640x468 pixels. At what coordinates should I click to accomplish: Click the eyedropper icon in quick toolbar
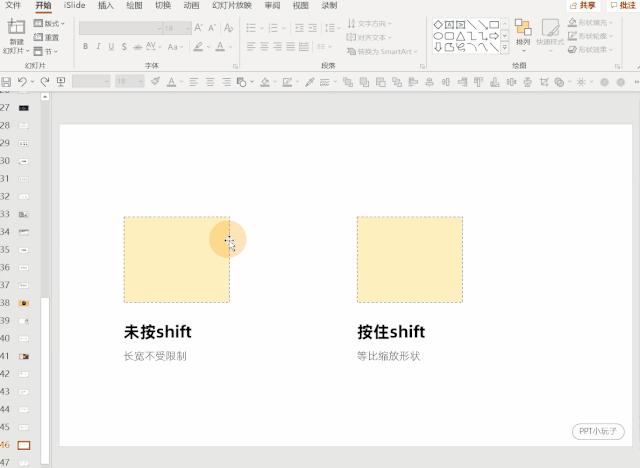click(x=309, y=82)
